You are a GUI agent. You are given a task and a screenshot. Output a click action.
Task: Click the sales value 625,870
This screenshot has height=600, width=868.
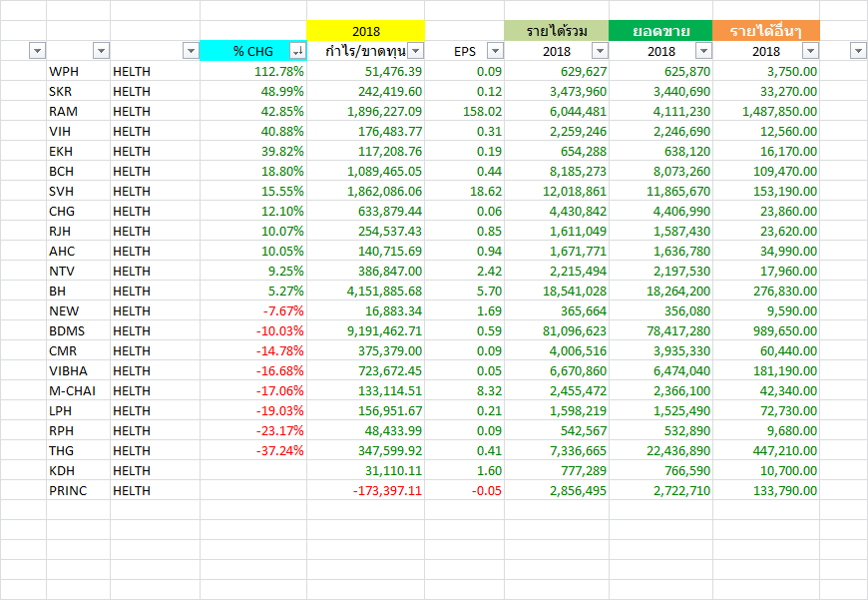[687, 72]
